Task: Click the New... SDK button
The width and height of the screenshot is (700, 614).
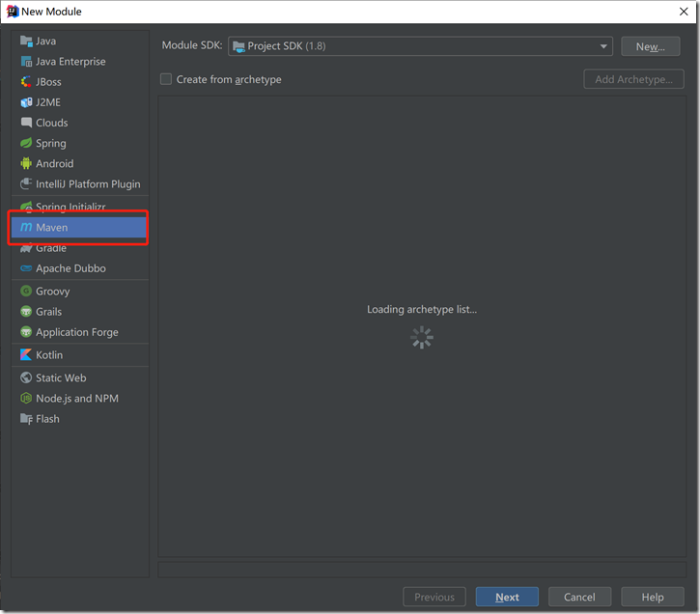Action: click(651, 46)
